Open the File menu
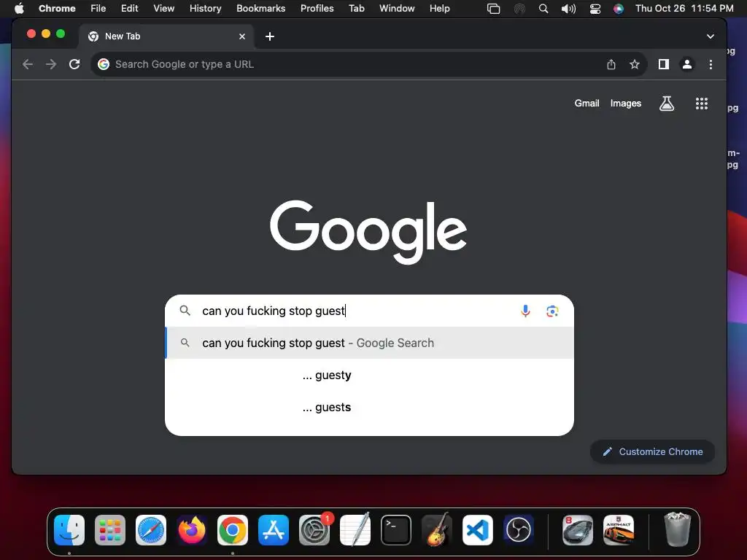 pos(98,9)
